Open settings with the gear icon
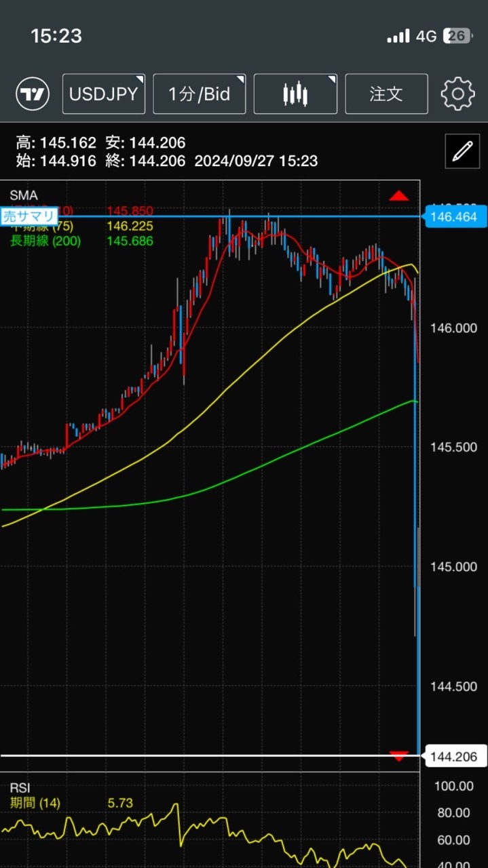This screenshot has width=488, height=868. (x=458, y=94)
